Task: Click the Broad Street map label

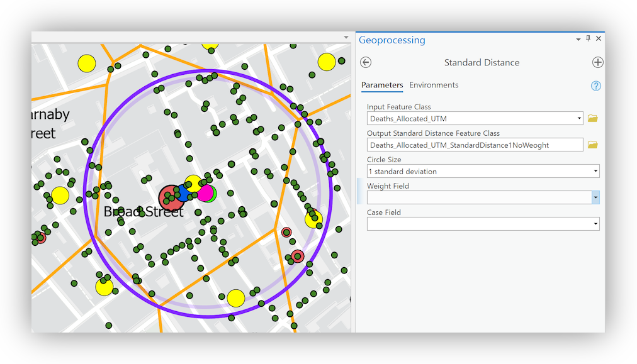Action: 144,211
